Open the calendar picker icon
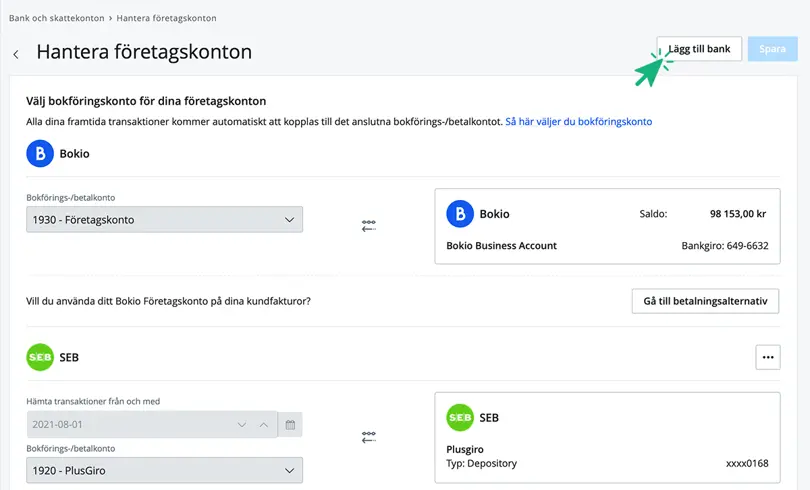Image resolution: width=810 pixels, height=490 pixels. point(290,425)
